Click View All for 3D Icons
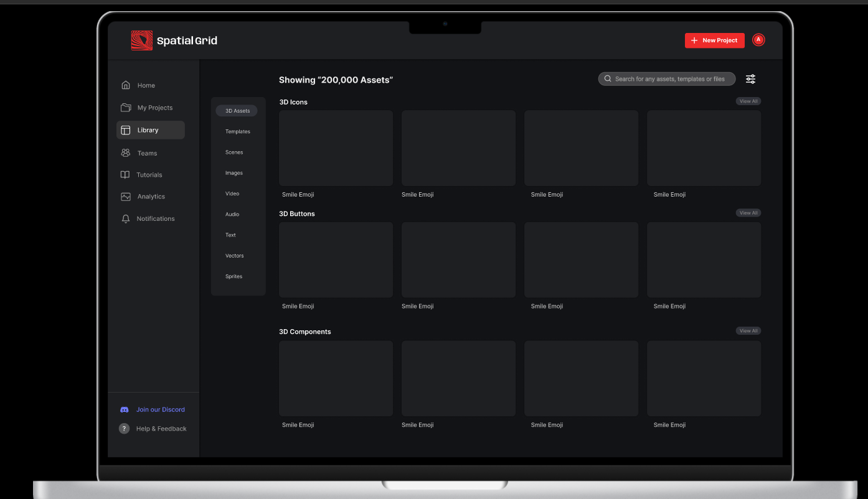The image size is (868, 499). click(x=748, y=101)
